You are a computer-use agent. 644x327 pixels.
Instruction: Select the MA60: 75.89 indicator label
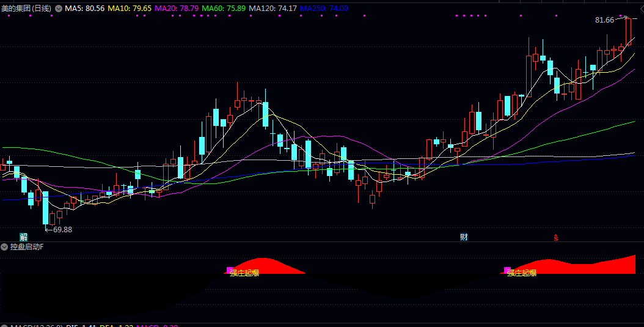pyautogui.click(x=224, y=8)
